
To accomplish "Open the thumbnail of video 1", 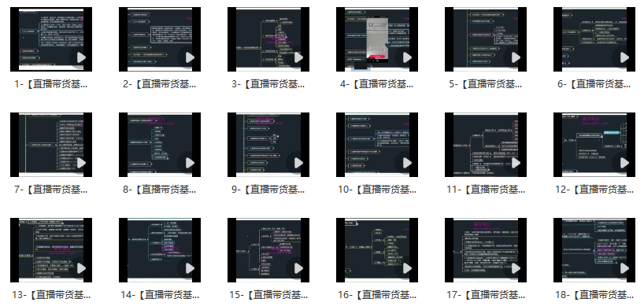I will tap(51, 39).
